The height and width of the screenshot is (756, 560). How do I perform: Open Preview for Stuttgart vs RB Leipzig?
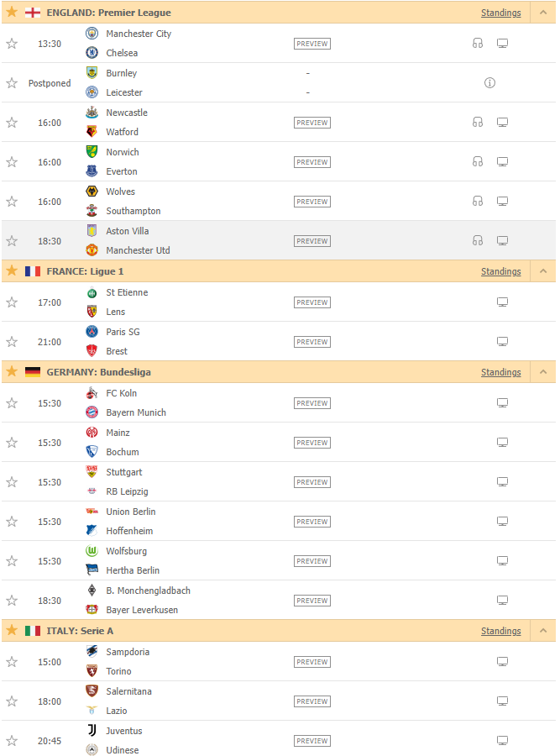pyautogui.click(x=312, y=482)
